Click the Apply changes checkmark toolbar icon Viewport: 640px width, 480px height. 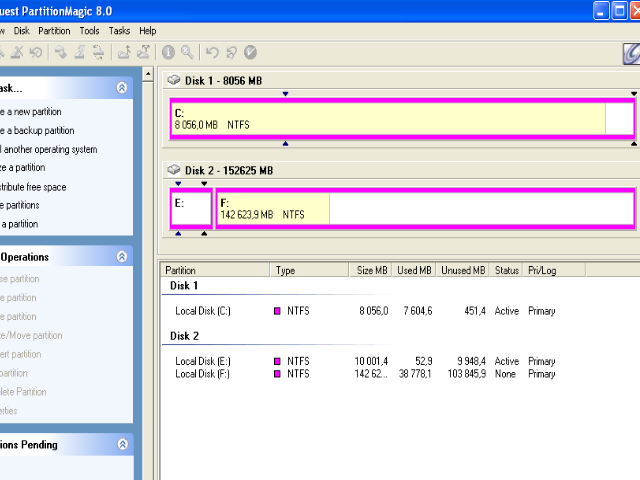coord(250,52)
